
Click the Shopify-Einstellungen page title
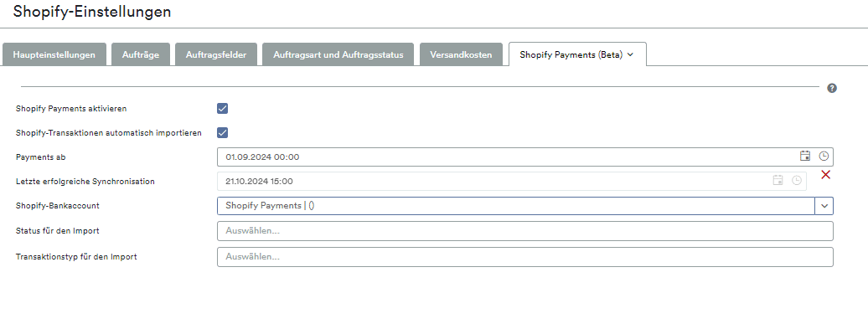pyautogui.click(x=92, y=12)
